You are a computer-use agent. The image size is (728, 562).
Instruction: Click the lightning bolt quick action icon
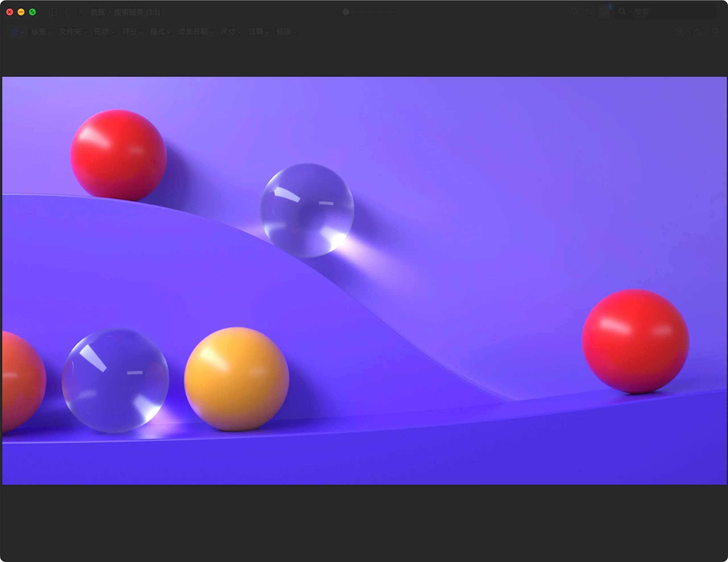(x=574, y=12)
